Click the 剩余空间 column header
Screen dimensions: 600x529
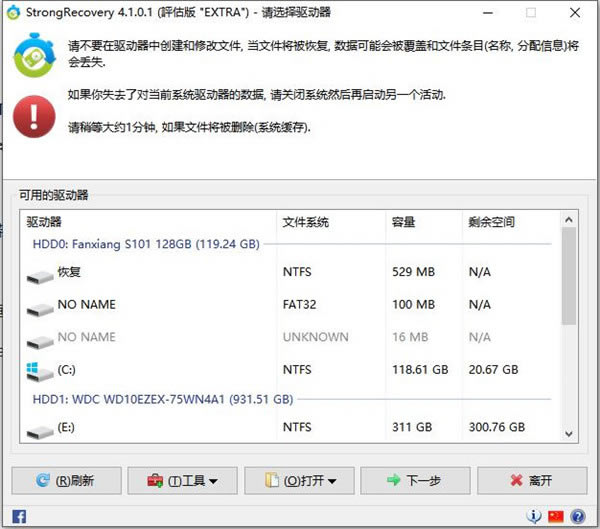[x=491, y=222]
